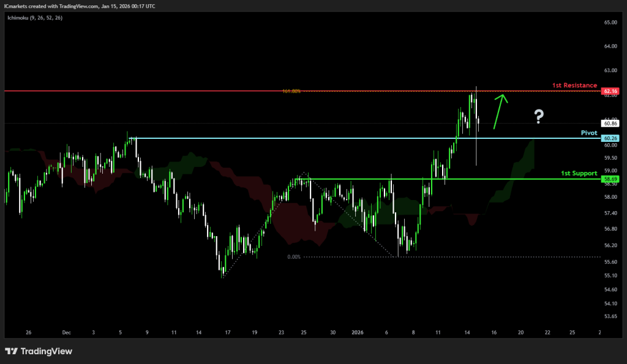Click the 53.65 level on the price axis
This screenshot has height=364, width=627.
(x=610, y=316)
